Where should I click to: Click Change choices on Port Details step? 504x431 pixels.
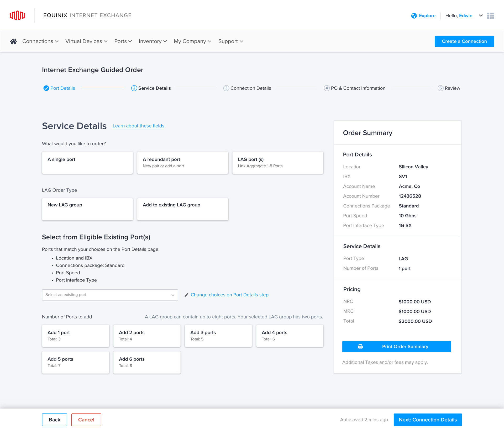click(x=229, y=295)
